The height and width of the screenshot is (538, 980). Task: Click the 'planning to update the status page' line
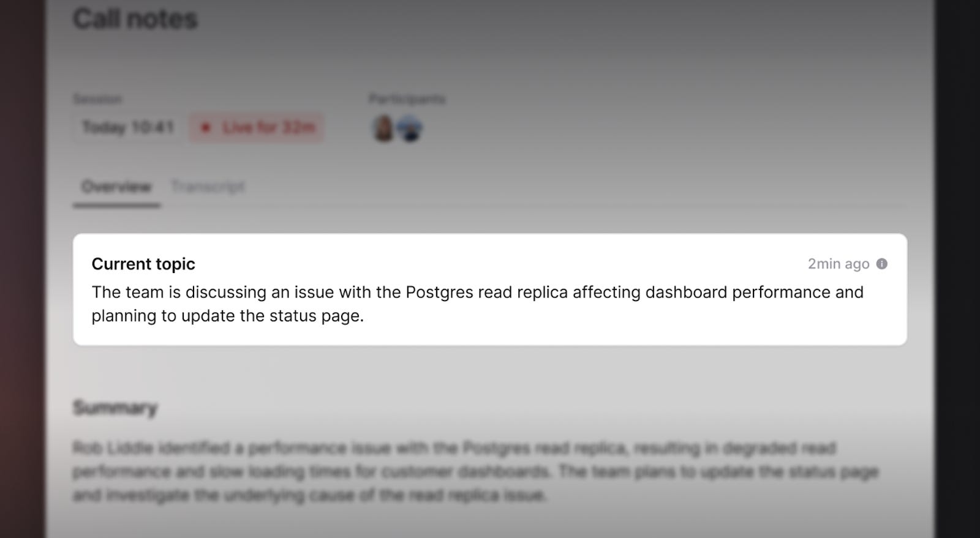[228, 316]
